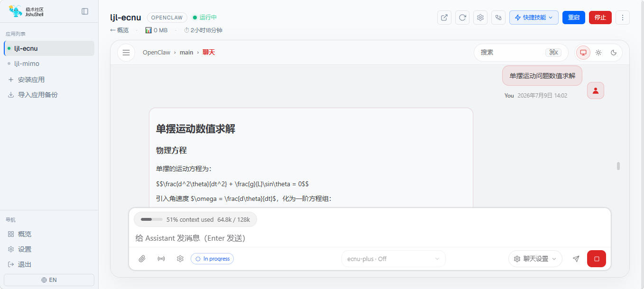This screenshot has height=289, width=644.
Task: Select ljl-ecnu in app list
Action: [49, 48]
